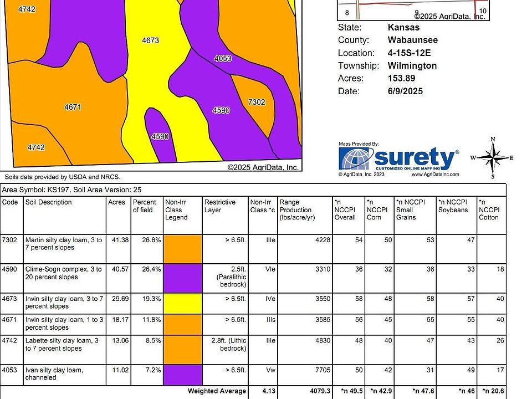Open the www.AgriDataInc.com link
Screen dimensions: 532x399
click(x=436, y=175)
